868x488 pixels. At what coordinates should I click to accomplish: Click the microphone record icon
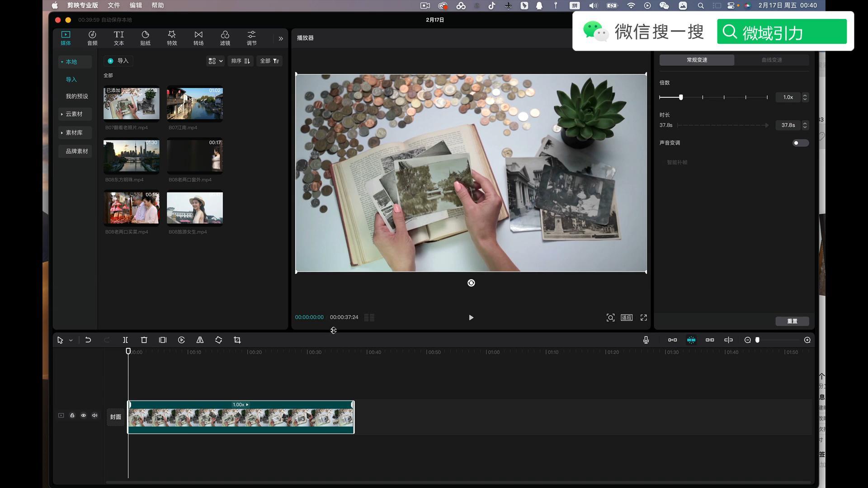point(646,340)
